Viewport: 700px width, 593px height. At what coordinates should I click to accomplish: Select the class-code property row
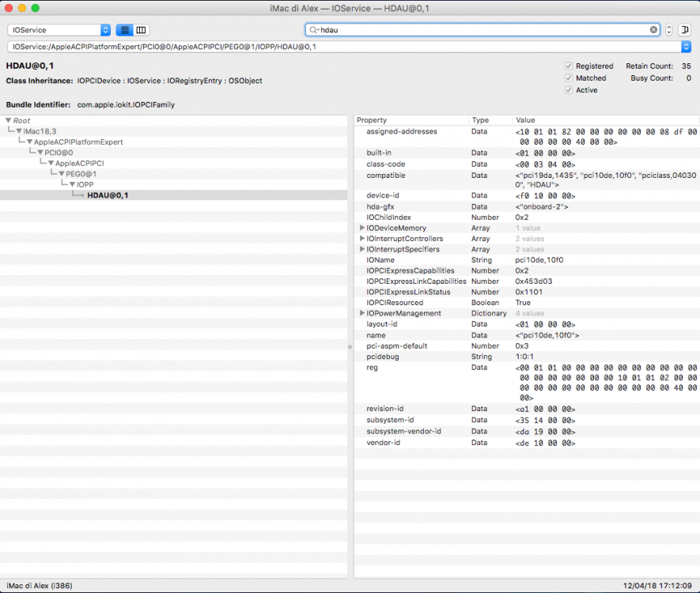pos(527,164)
